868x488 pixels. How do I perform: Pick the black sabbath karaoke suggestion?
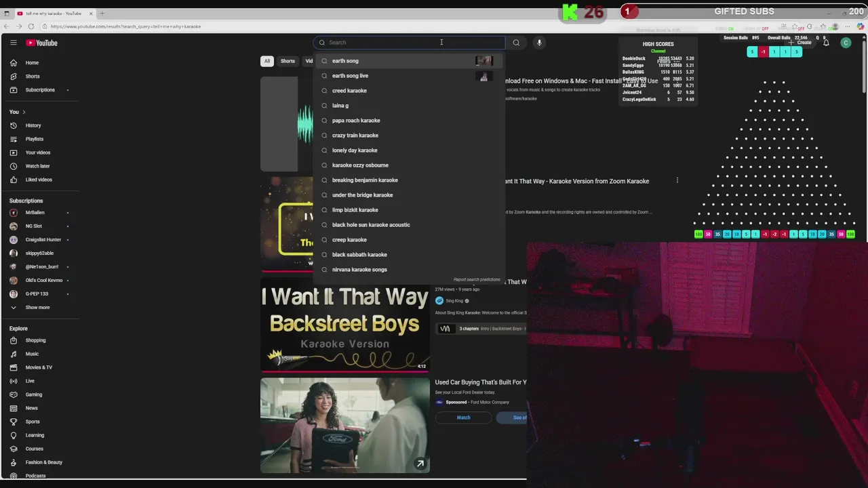(409, 255)
